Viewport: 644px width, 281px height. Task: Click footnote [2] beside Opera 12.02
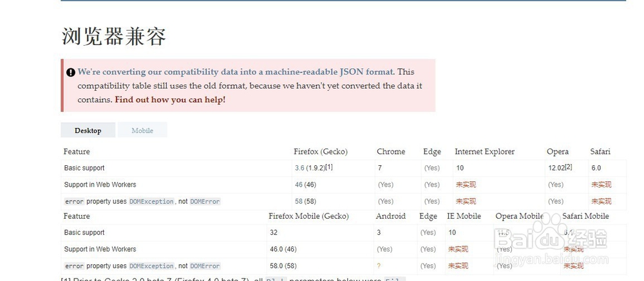[568, 167]
